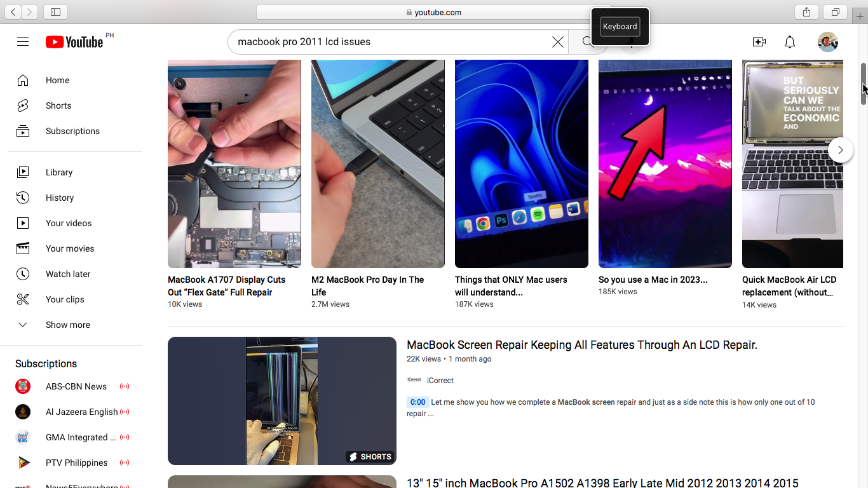Open Subscriptions in the sidebar
This screenshot has width=868, height=488.
tap(75, 131)
